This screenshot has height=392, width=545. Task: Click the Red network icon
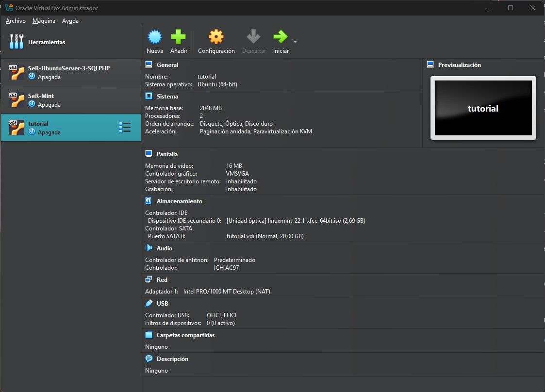[149, 279]
